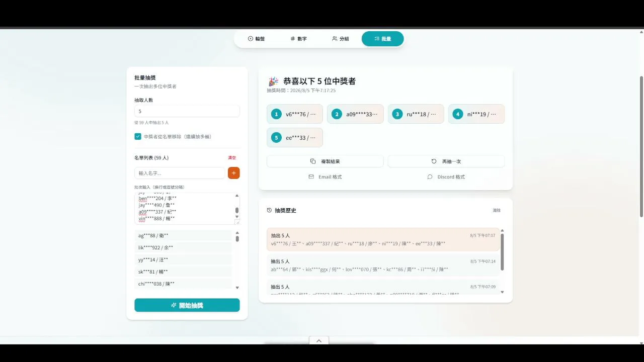Screen dimensions: 644x362
Task: Select the 批量 batch tab
Action: [x=382, y=39]
